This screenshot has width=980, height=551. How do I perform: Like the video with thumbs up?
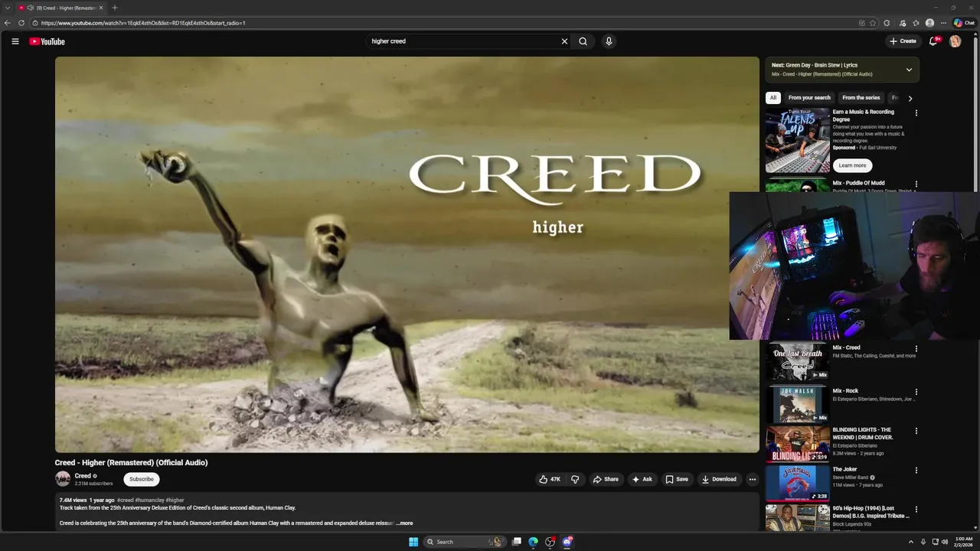coord(550,479)
